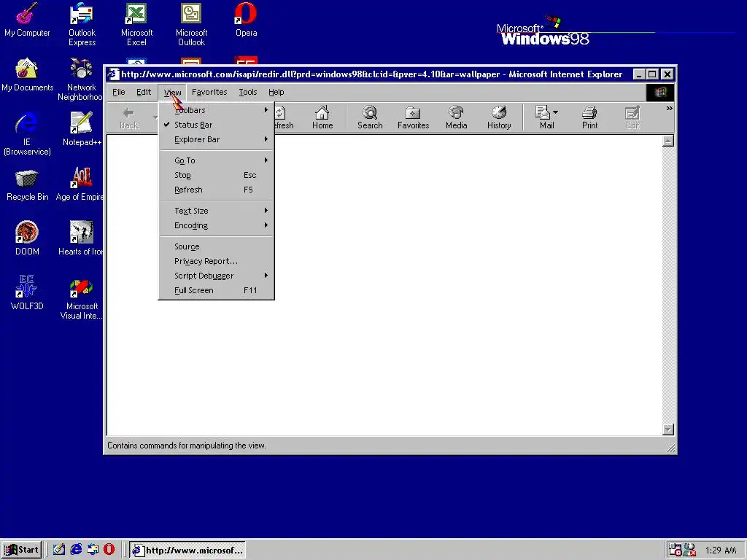Viewport: 747px width, 560px height.
Task: Click the Internet Explorer taskbar window button
Action: point(187,550)
